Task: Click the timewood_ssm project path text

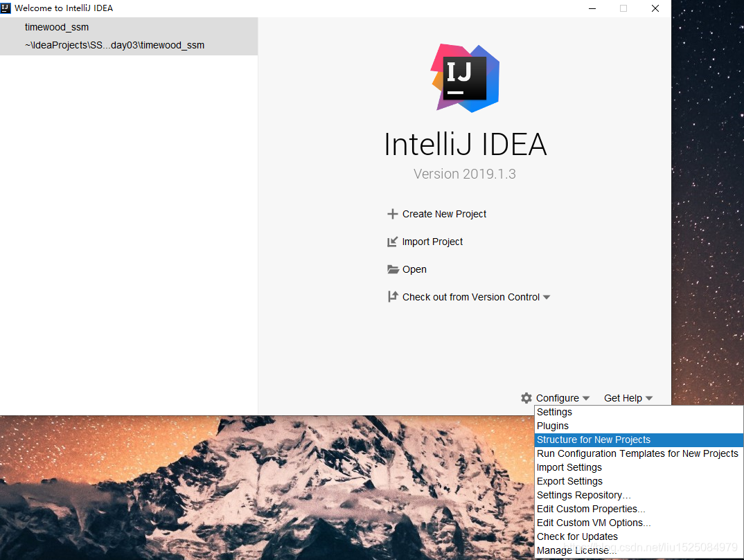Action: coord(115,45)
